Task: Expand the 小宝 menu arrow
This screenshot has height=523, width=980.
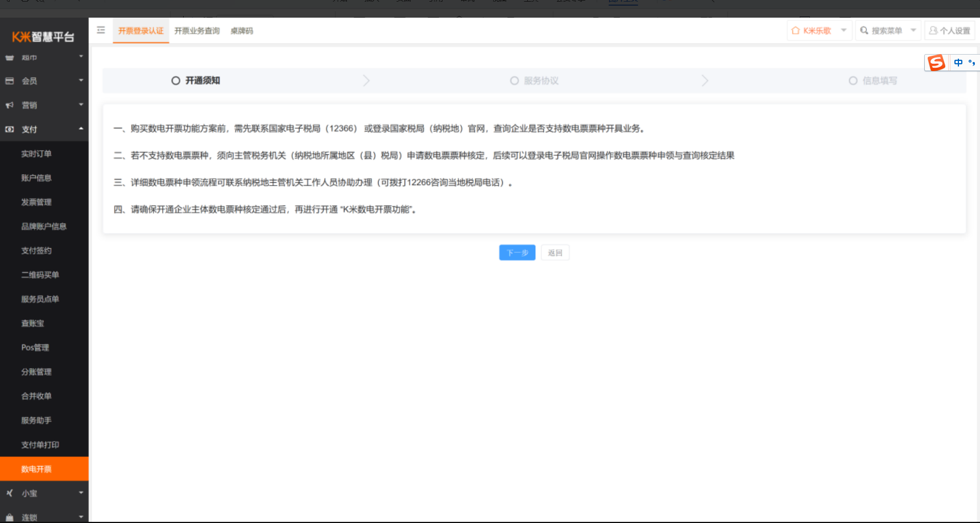Action: 81,493
